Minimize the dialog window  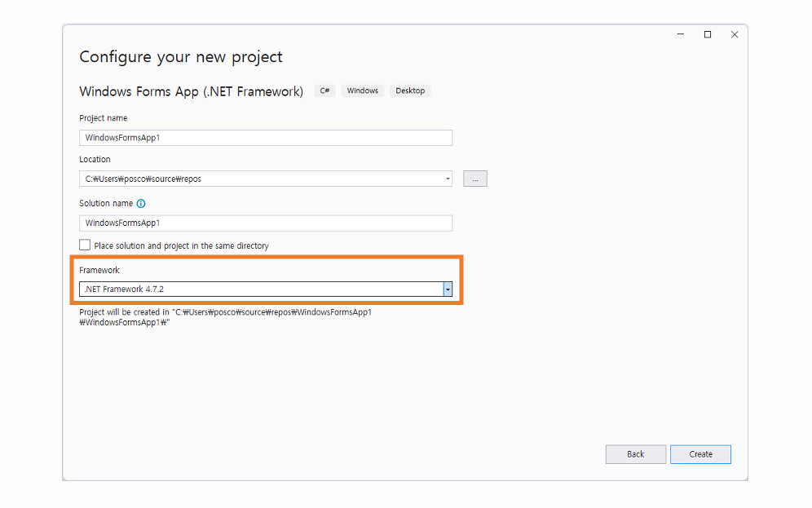[681, 35]
